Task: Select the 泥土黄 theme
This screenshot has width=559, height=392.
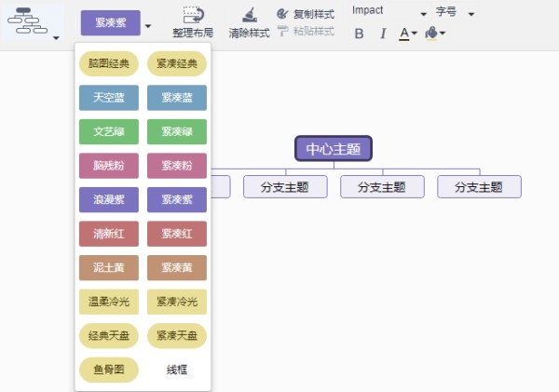Action: tap(109, 267)
